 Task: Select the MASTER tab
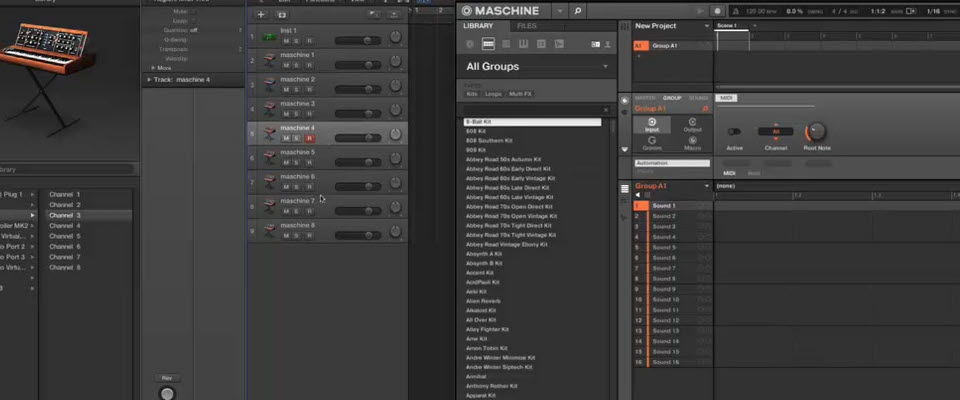pyautogui.click(x=645, y=98)
